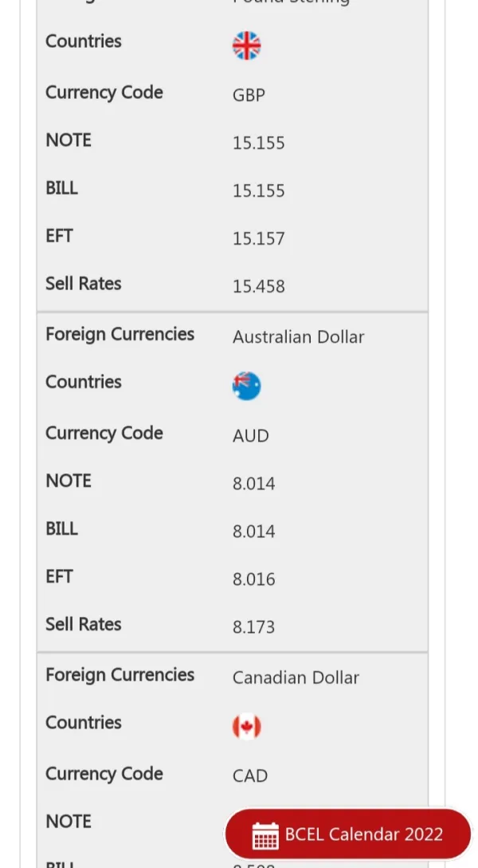Select the GBP currency code
This screenshot has width=478, height=868.
click(249, 95)
